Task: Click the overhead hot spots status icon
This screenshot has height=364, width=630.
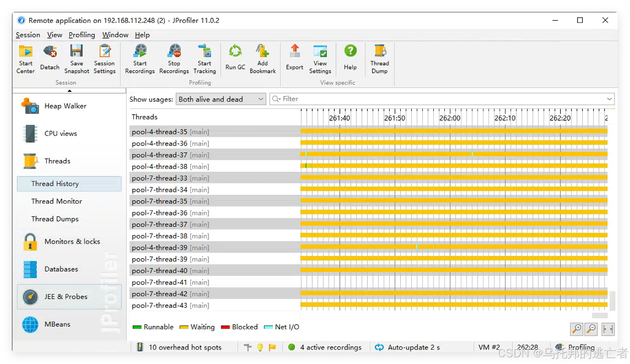Action: 140,347
